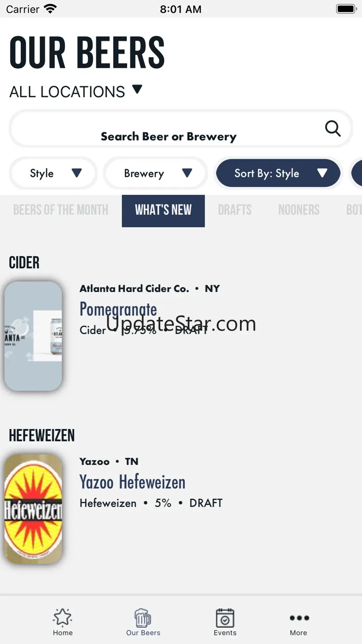
Task: Open the Brewery filter dropdown
Action: pos(155,173)
